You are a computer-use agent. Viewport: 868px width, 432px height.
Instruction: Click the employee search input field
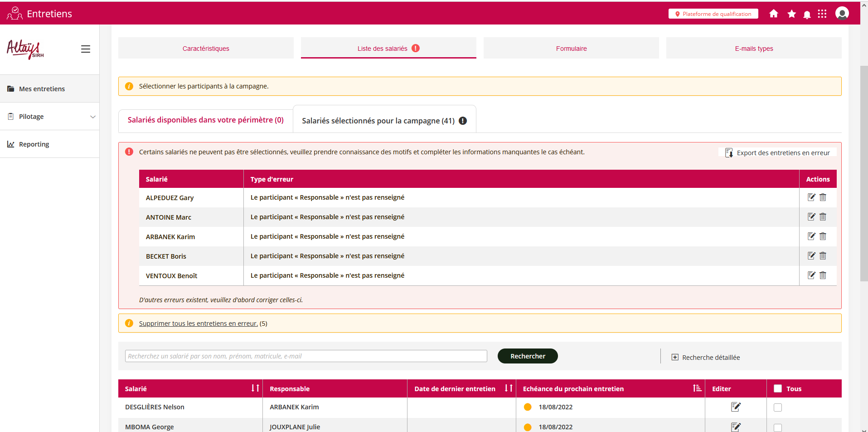306,356
